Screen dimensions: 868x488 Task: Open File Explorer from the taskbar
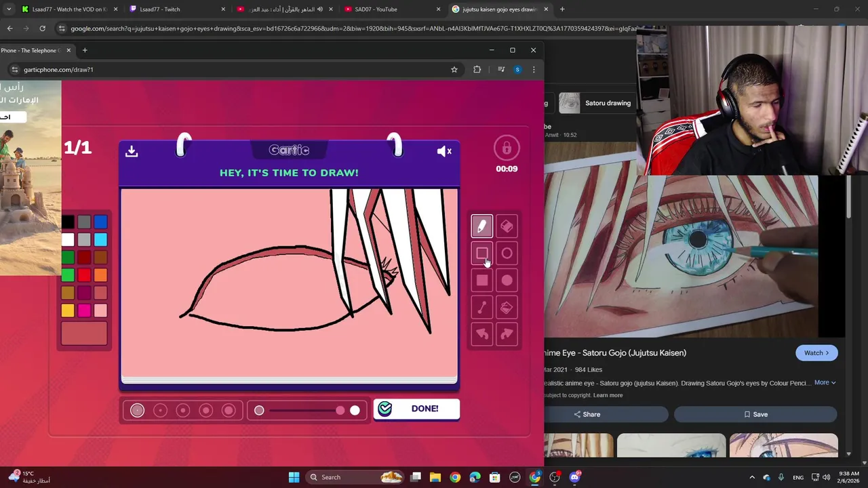(x=435, y=477)
